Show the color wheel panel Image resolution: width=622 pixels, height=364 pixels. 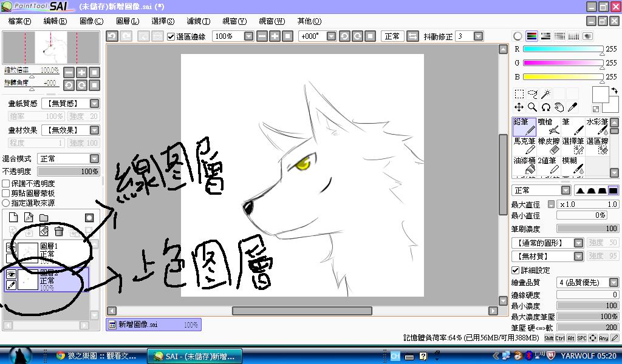tap(518, 36)
